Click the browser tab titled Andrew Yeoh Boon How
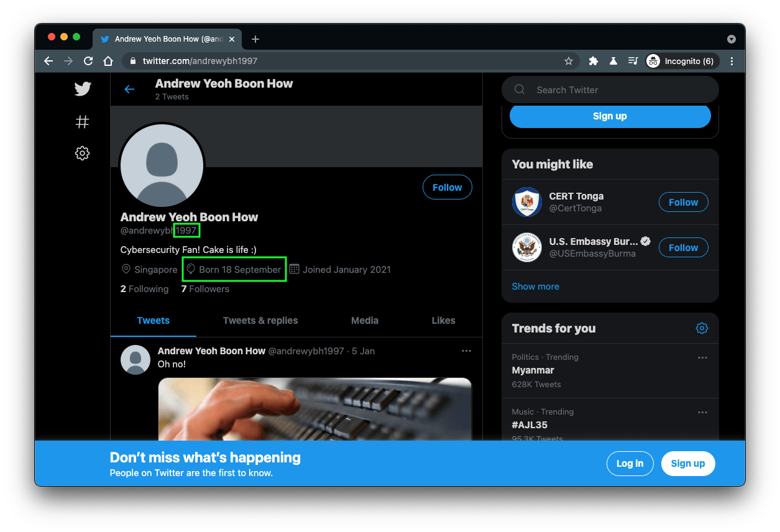 pos(167,39)
